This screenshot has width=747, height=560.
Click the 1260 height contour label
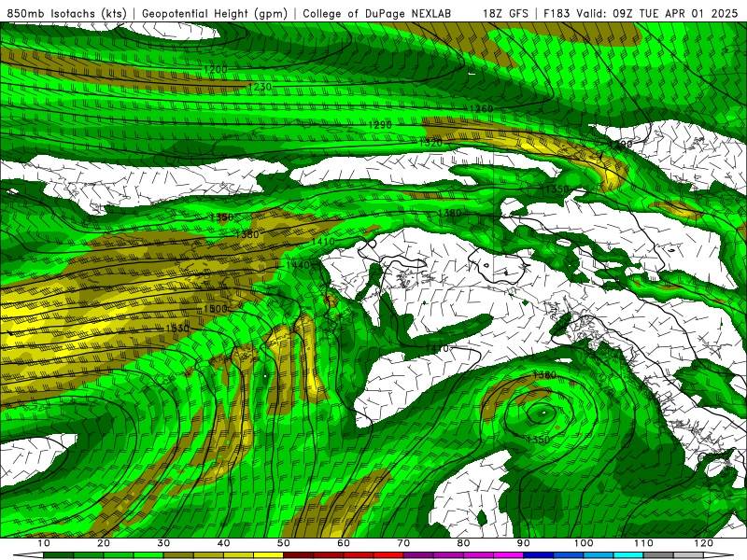[481, 108]
